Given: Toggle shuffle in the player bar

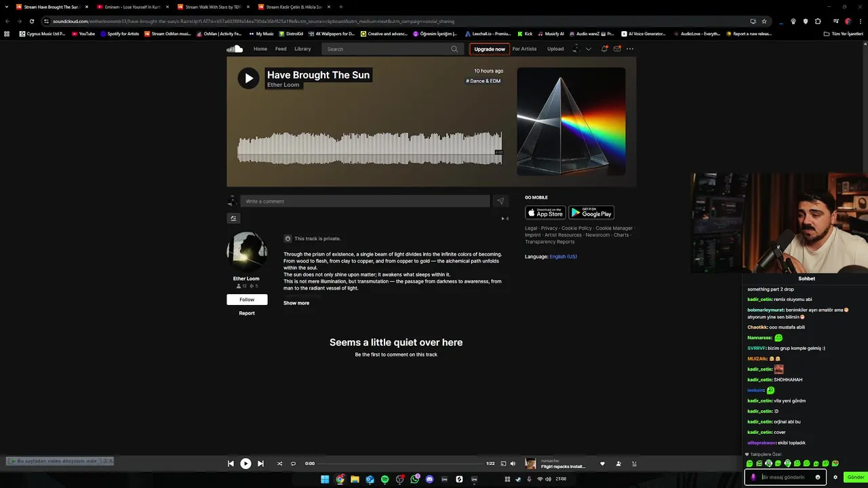Looking at the screenshot, I should click(x=279, y=464).
